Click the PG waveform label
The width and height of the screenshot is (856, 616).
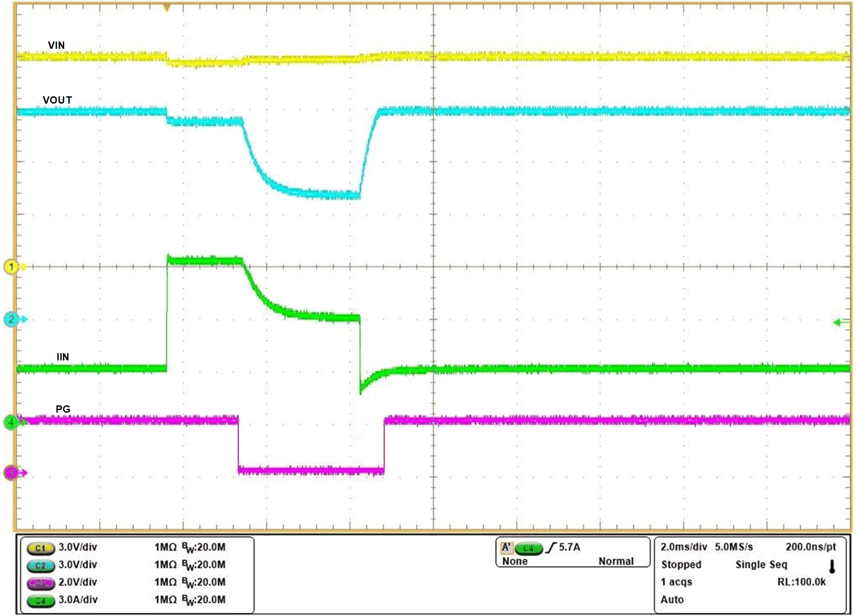point(63,409)
